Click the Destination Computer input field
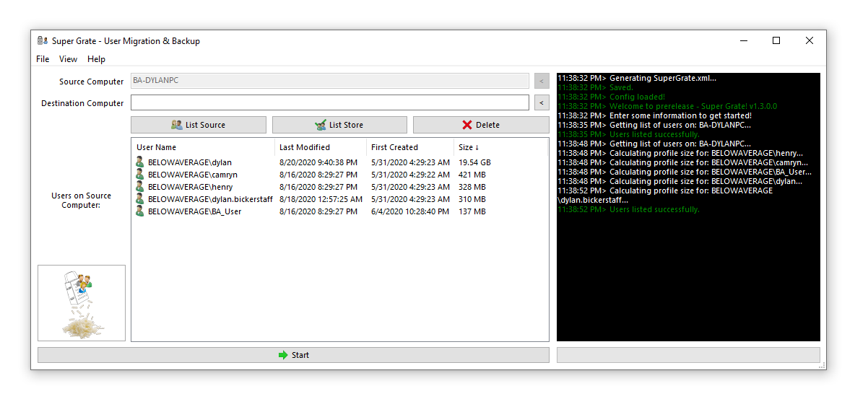Screen dimensions: 868x412 330,102
